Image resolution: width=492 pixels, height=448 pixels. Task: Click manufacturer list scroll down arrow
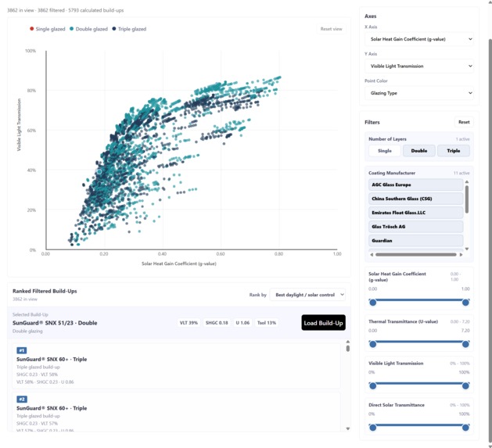(x=467, y=249)
